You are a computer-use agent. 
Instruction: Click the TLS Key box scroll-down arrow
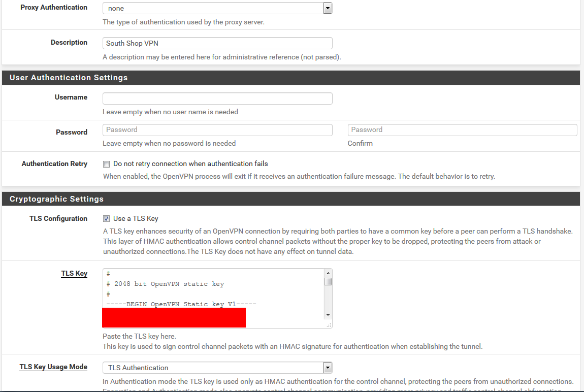(328, 315)
